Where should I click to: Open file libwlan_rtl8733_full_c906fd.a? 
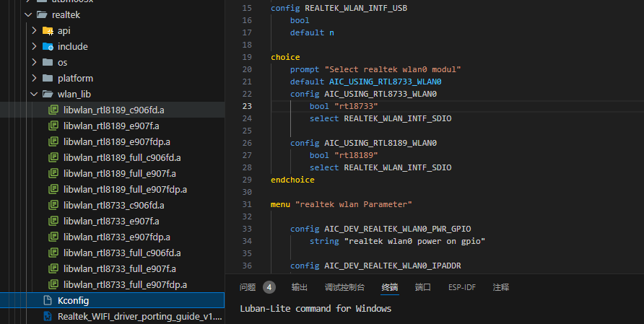(x=122, y=253)
